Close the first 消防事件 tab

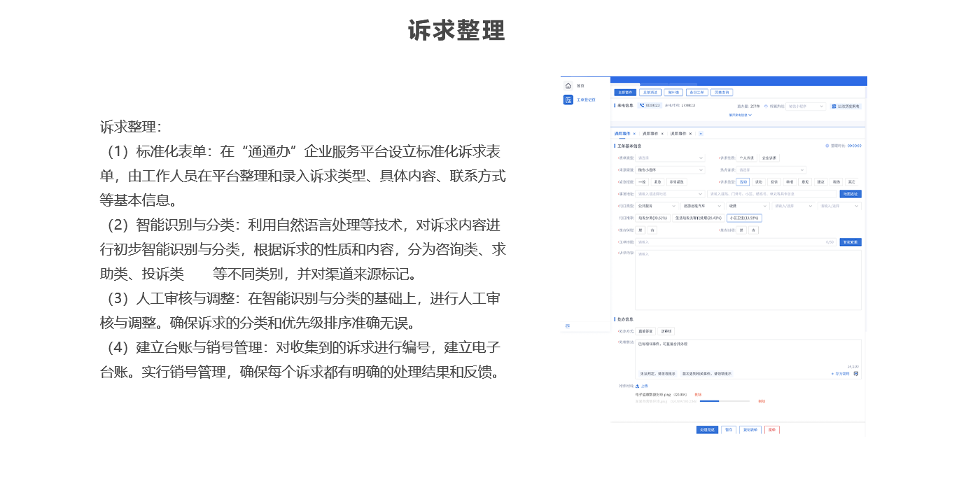click(x=634, y=133)
